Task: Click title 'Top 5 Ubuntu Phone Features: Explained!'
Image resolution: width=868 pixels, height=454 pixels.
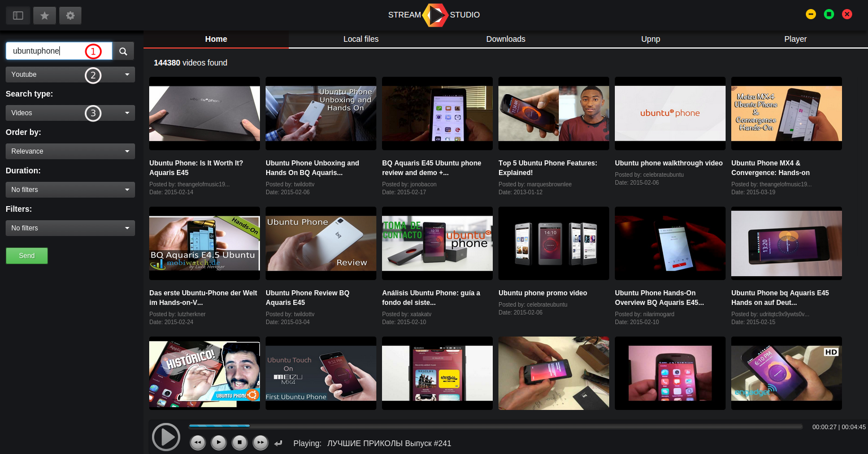Action: point(548,168)
